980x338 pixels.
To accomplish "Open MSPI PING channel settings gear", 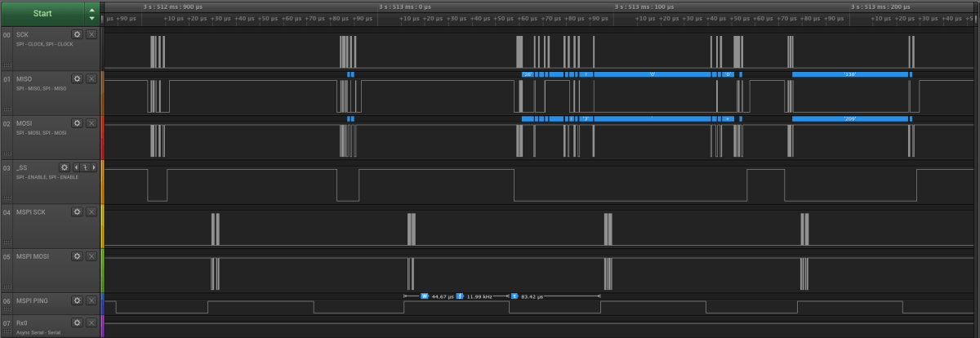I will pyautogui.click(x=77, y=300).
